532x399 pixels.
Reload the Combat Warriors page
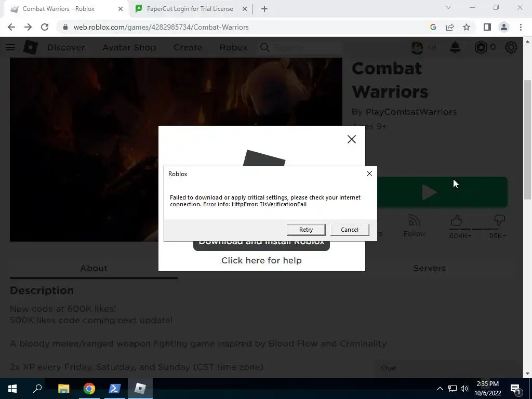(x=45, y=27)
